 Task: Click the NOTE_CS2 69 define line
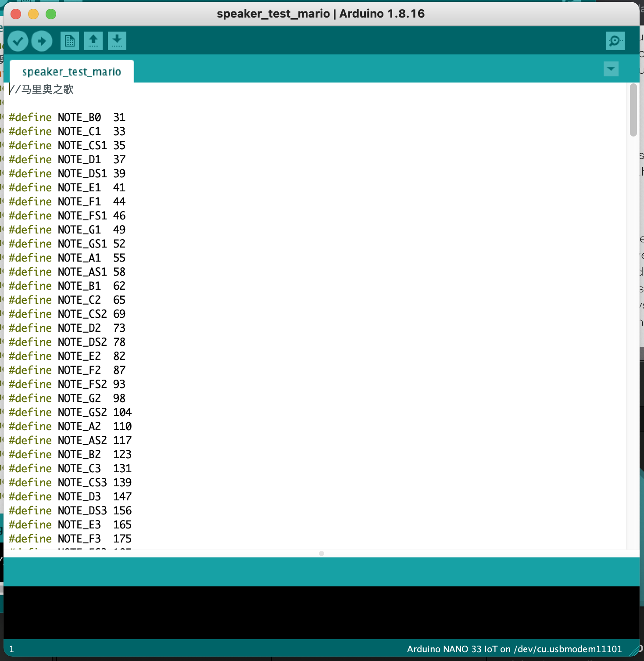point(67,314)
